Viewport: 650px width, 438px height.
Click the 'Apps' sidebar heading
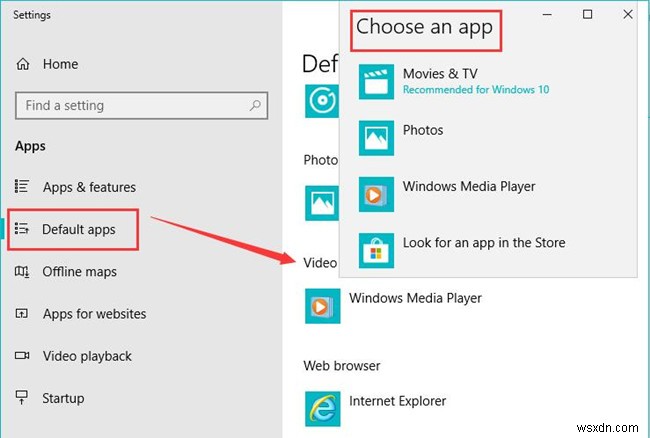click(x=30, y=146)
